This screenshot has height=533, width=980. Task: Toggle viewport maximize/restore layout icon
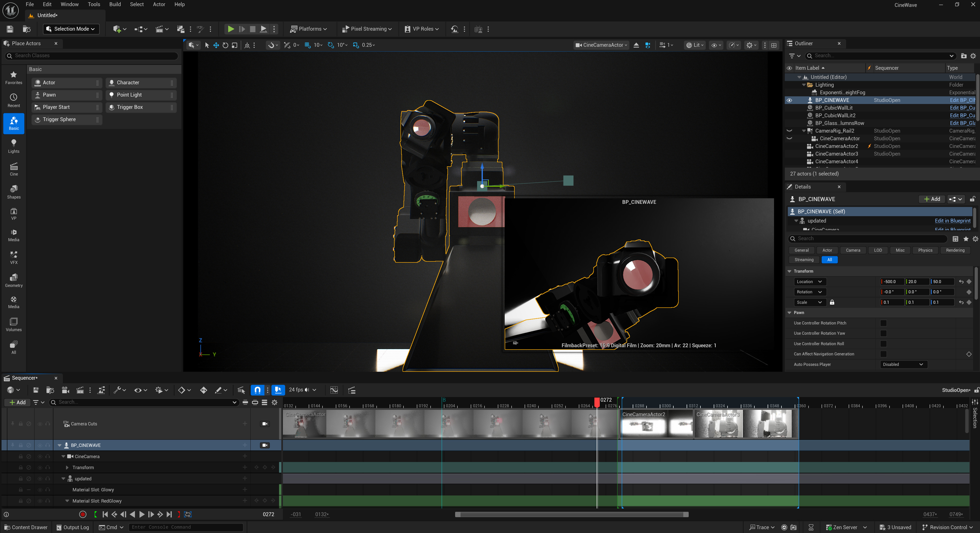point(774,45)
